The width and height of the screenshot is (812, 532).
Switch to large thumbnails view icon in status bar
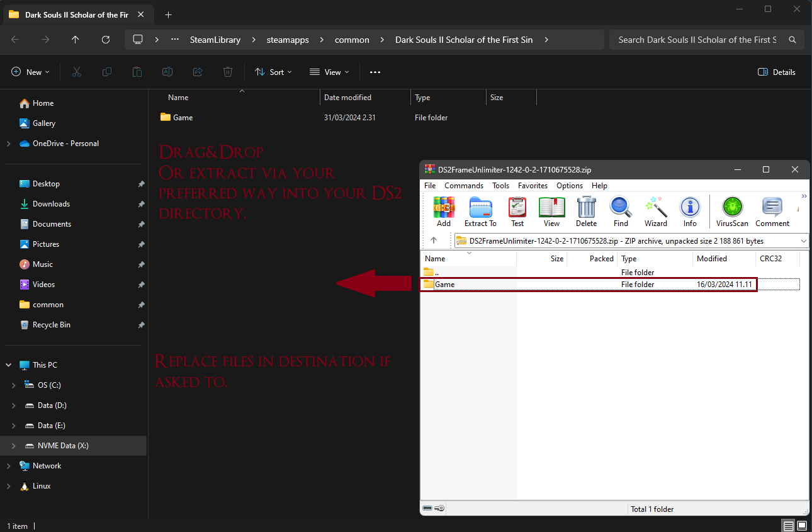(802, 526)
